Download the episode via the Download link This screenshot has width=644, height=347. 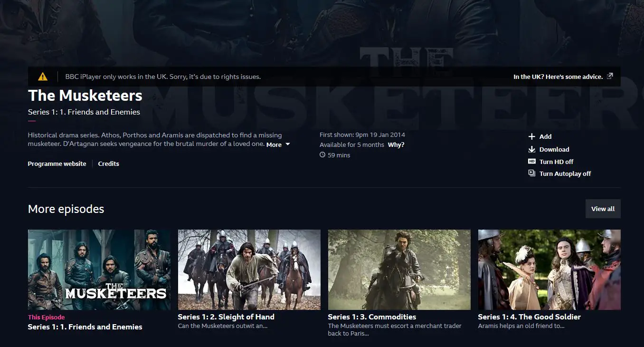pos(554,149)
